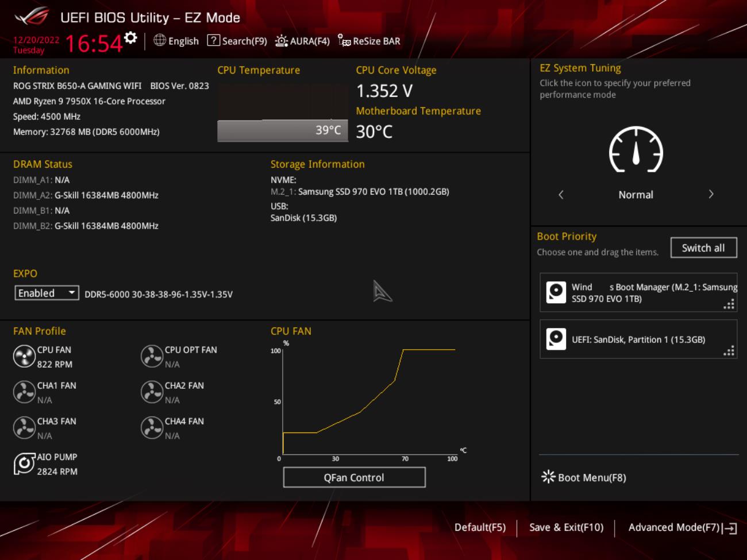Select the AIO PUMP icon
747x560 pixels.
pyautogui.click(x=24, y=464)
